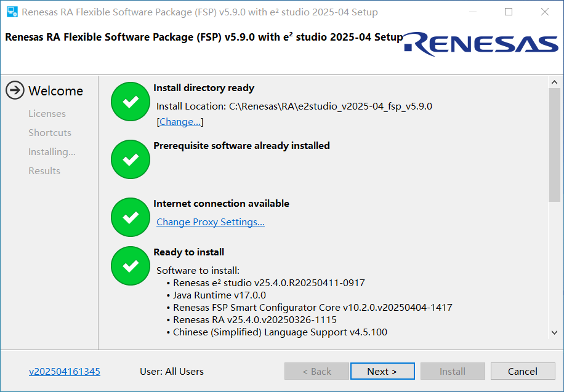
Task: Click the Chinese (Simplified) Language Support entry
Action: (280, 332)
